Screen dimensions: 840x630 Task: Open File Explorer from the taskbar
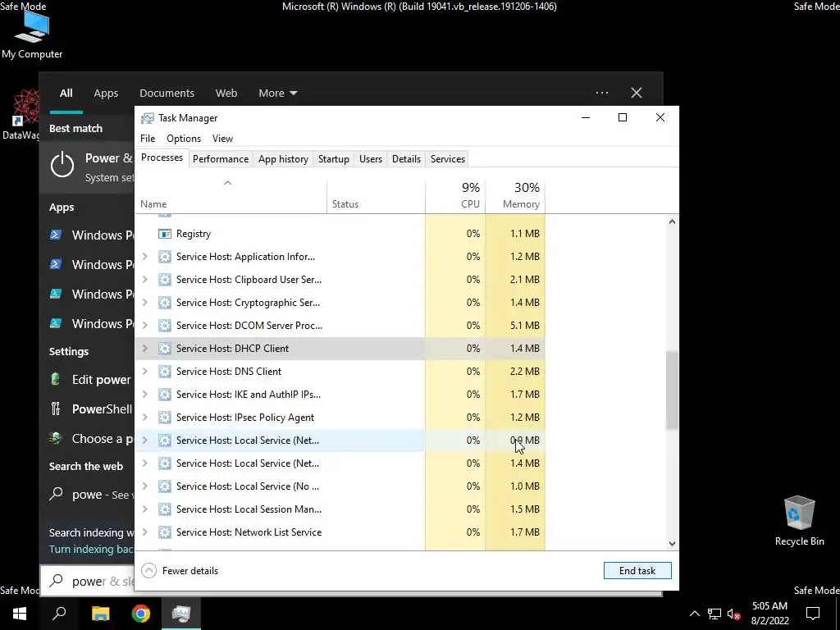click(100, 614)
